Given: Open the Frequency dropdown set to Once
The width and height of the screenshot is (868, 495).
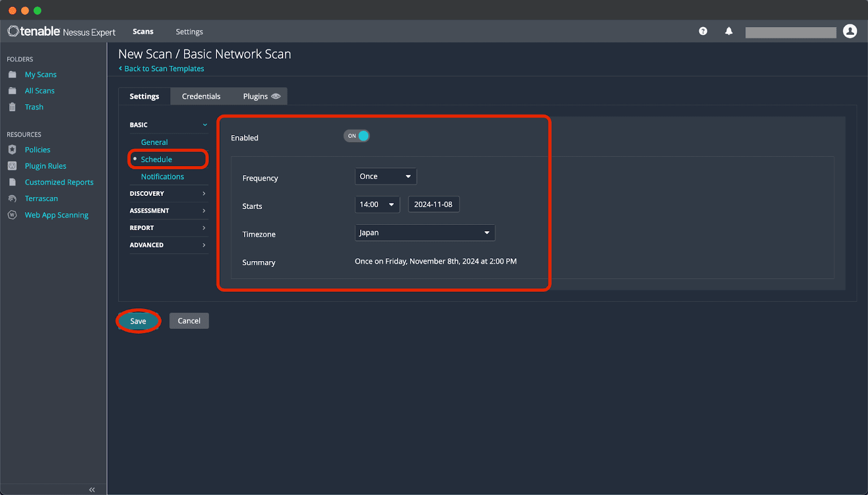Looking at the screenshot, I should coord(386,176).
